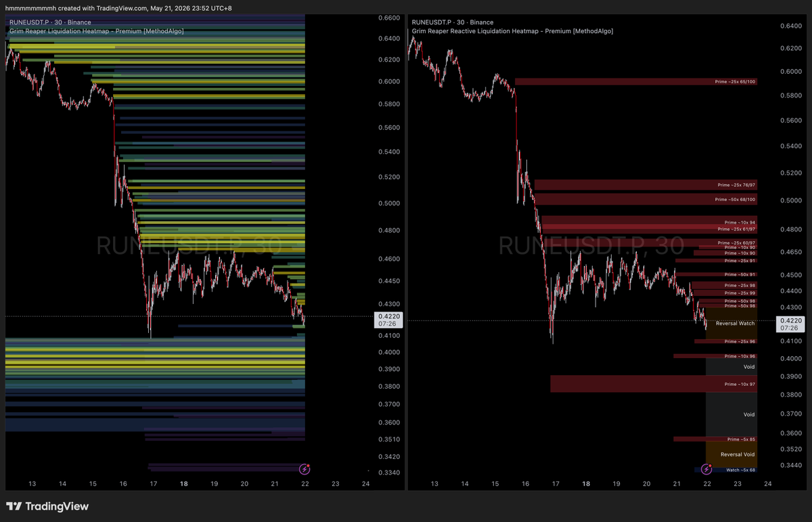The image size is (812, 522).
Task: Click the 0.3520 price on right axis
Action: (791, 449)
